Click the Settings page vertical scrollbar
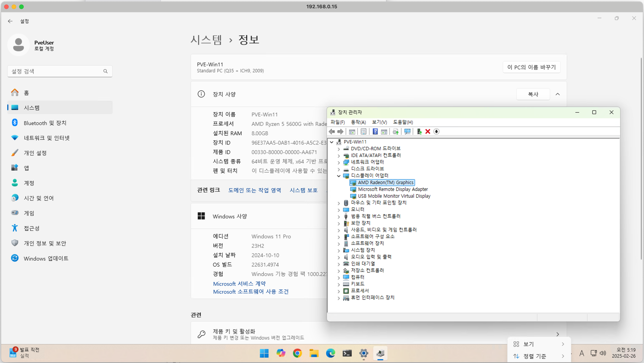 coord(641,159)
